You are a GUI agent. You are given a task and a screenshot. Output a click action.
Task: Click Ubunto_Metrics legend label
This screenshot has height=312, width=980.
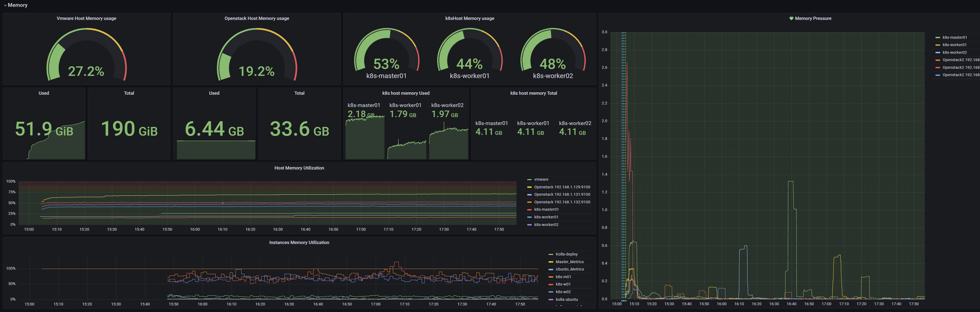pos(570,269)
